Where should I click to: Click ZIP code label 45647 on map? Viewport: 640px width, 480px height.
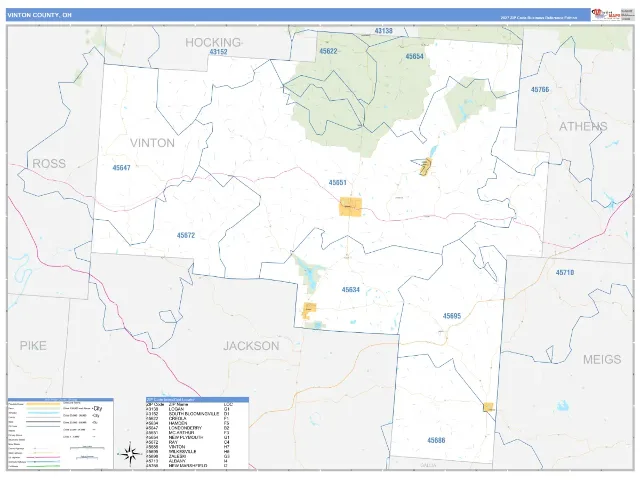(121, 167)
